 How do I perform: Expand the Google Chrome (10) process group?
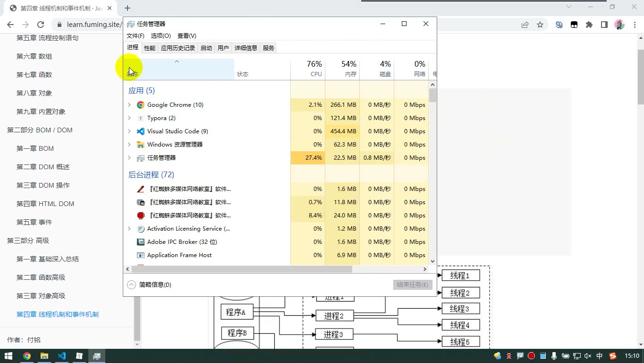[x=129, y=105]
